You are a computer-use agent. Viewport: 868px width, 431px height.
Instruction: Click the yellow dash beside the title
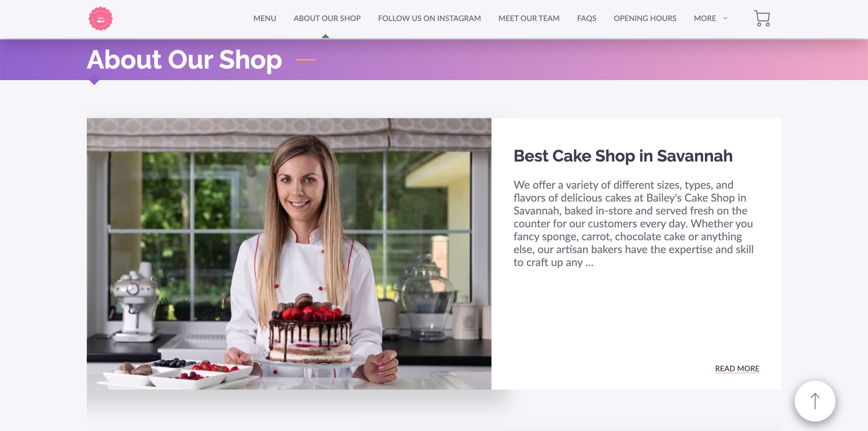(x=306, y=60)
